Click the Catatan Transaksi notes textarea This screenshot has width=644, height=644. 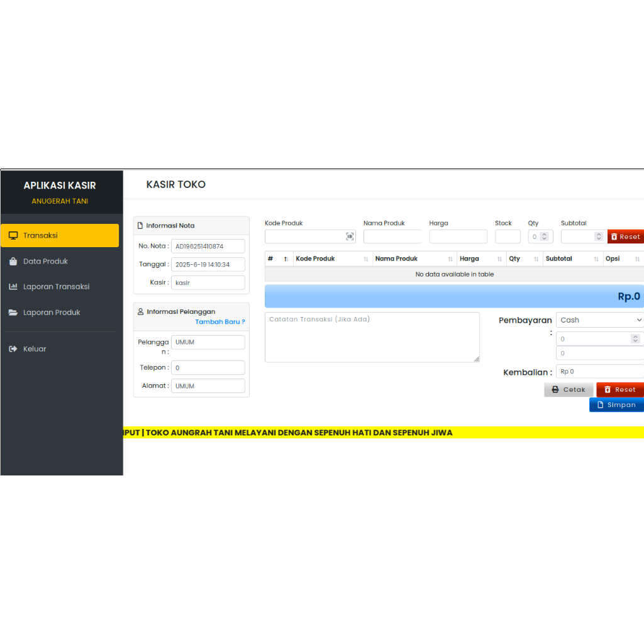pos(372,337)
